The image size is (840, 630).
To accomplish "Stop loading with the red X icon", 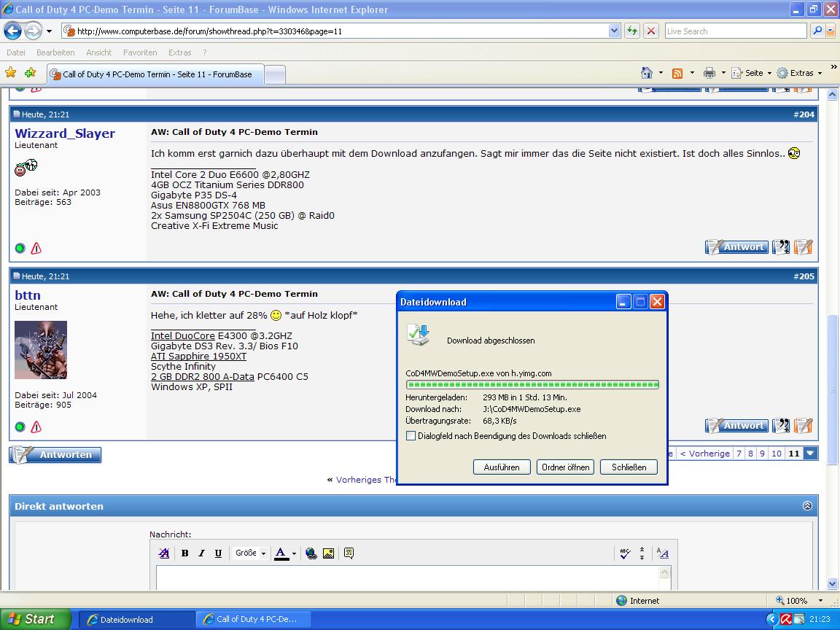I will point(651,31).
